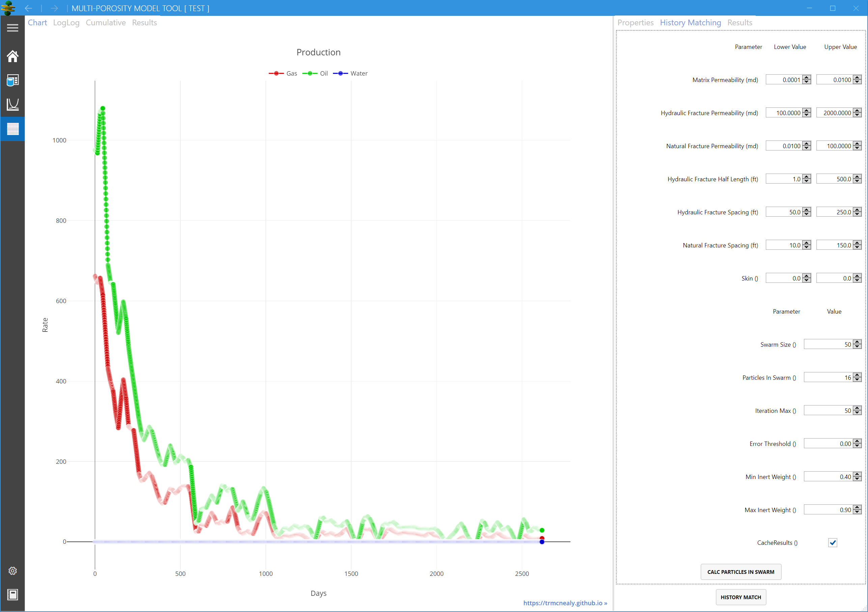Screen dimensions: 868x612
Task: Increase Matrix Permeability upper value spinner
Action: (x=857, y=77)
